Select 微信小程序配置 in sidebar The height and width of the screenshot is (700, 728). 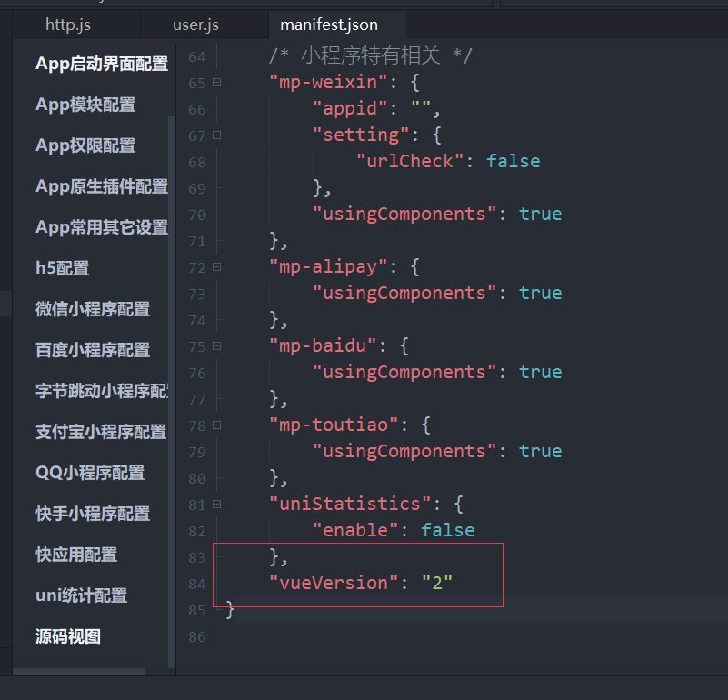point(93,309)
